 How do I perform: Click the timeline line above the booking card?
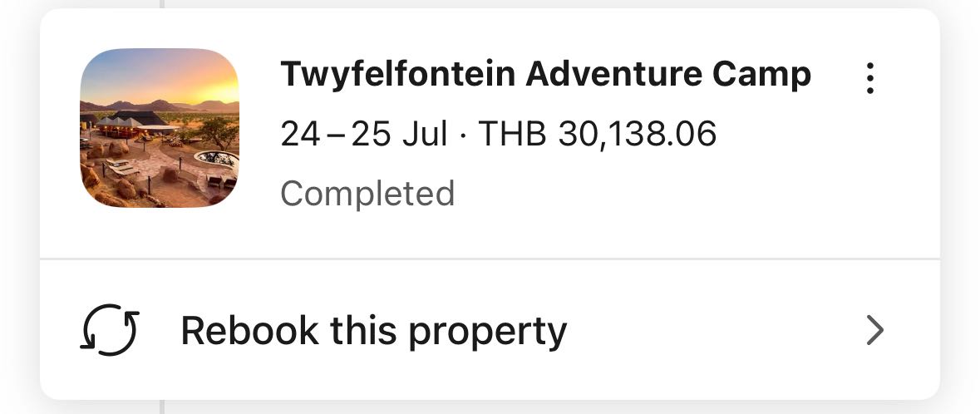click(162, 4)
